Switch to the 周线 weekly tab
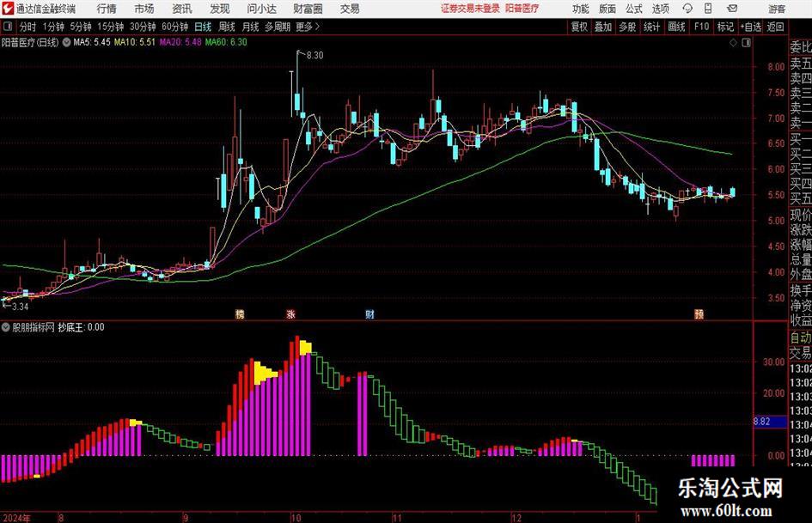This screenshot has height=523, width=812. click(226, 27)
